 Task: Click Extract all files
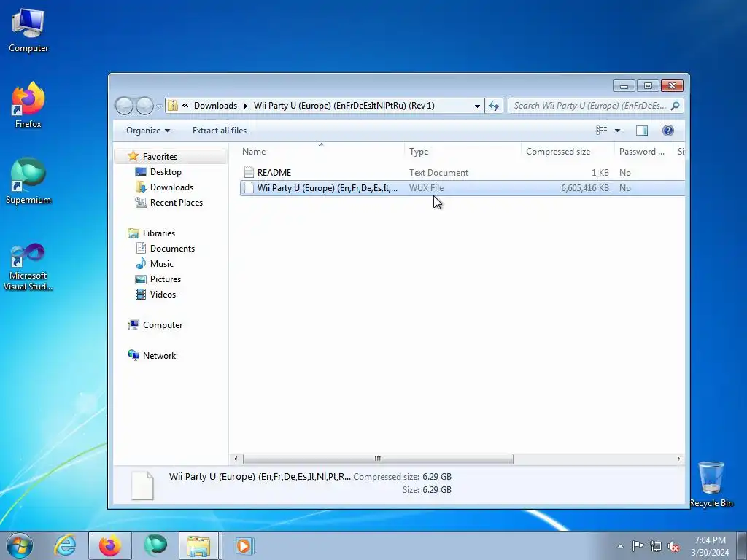[x=220, y=131]
